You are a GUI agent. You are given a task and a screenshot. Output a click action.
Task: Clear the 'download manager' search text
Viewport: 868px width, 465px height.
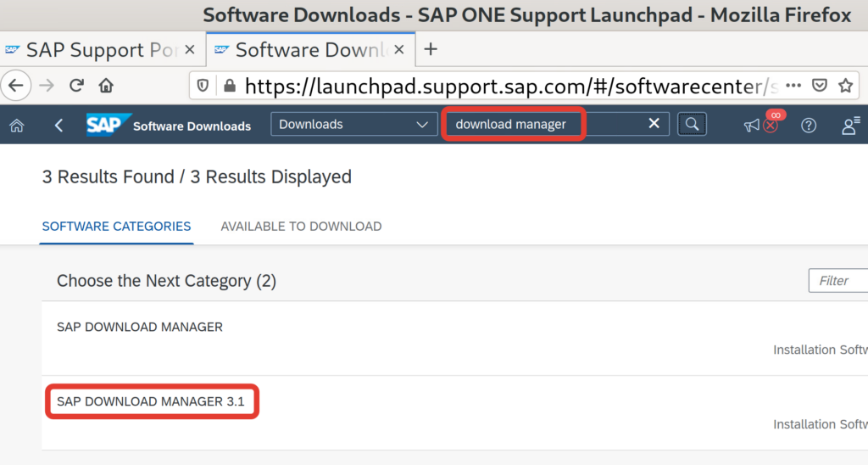coord(654,124)
